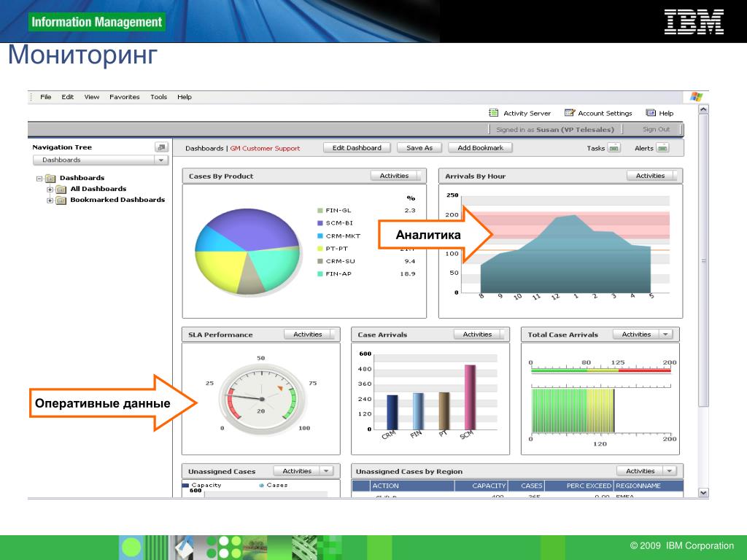Click the CRM-MKT legend color swatch

pyautogui.click(x=320, y=236)
